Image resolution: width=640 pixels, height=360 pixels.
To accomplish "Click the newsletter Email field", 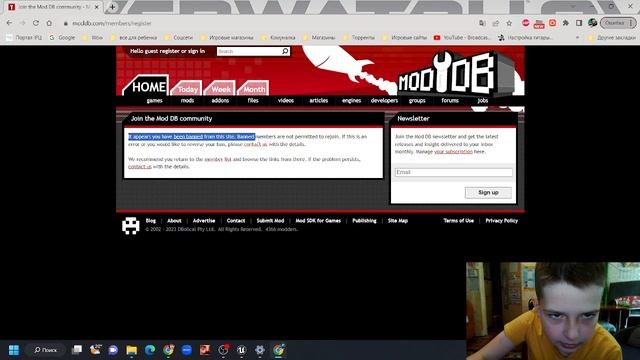I will (x=453, y=172).
